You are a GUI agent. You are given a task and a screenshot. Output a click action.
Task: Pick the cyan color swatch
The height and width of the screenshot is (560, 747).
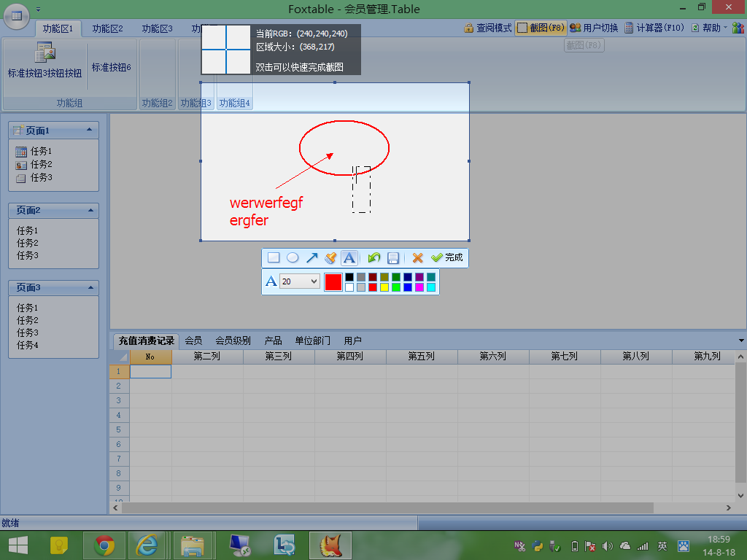(430, 287)
